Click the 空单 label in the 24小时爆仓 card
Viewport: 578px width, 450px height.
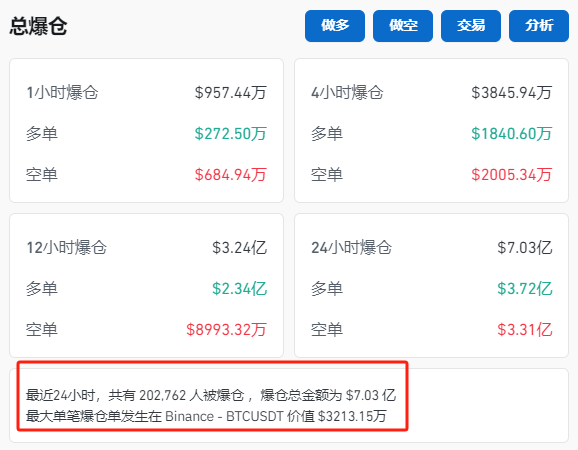click(x=327, y=329)
